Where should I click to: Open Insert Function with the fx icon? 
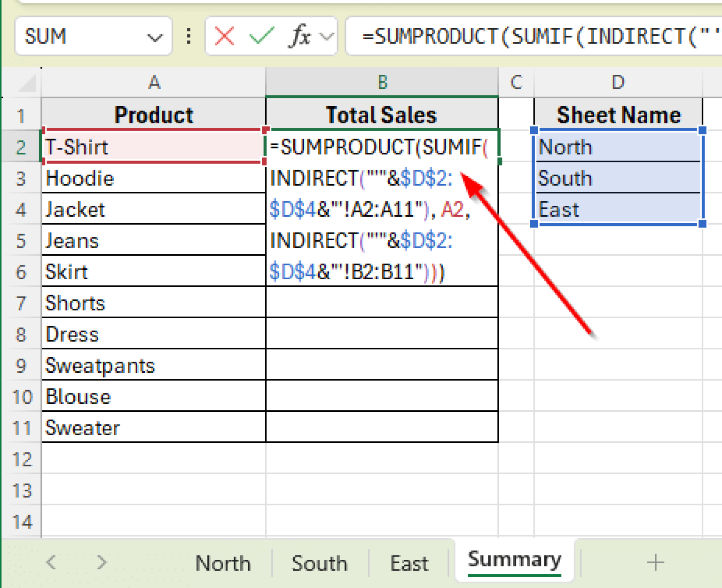point(301,36)
